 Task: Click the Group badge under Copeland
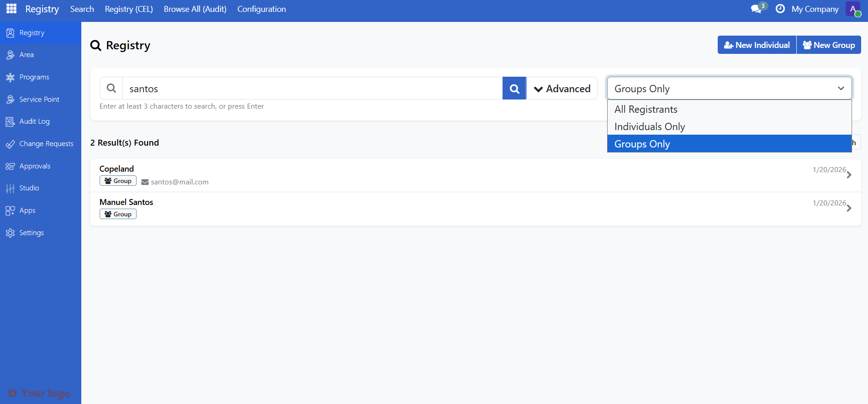118,181
